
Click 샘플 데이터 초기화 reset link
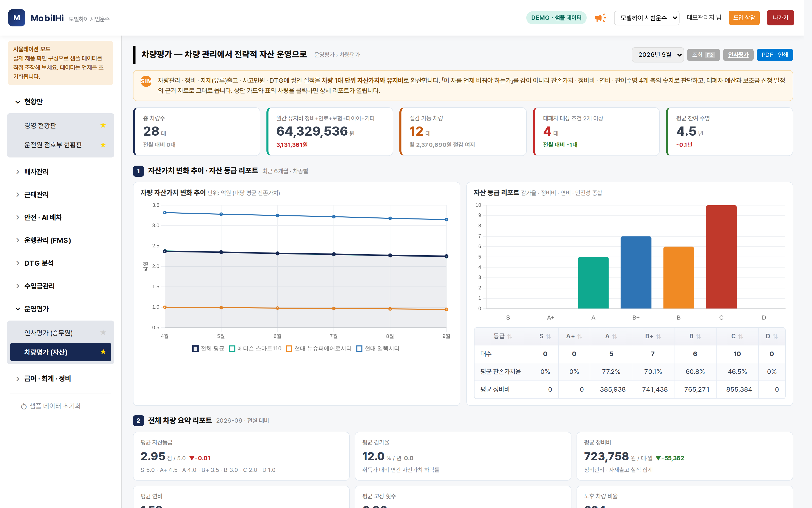(x=51, y=406)
